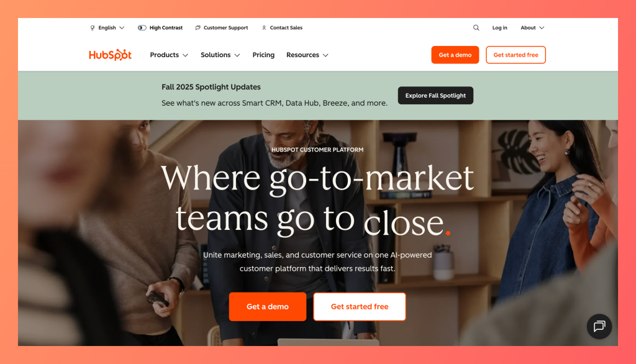Open the Pricing page
The width and height of the screenshot is (636, 364).
pos(263,55)
